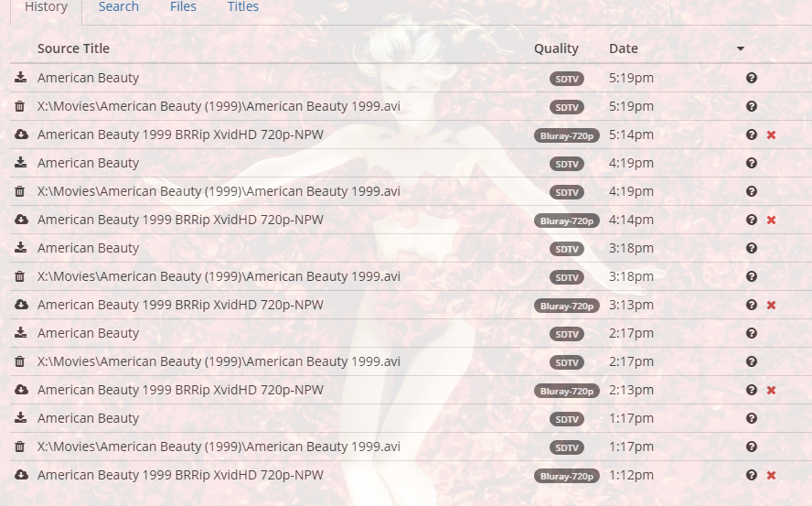Sort by Date column header

[624, 48]
